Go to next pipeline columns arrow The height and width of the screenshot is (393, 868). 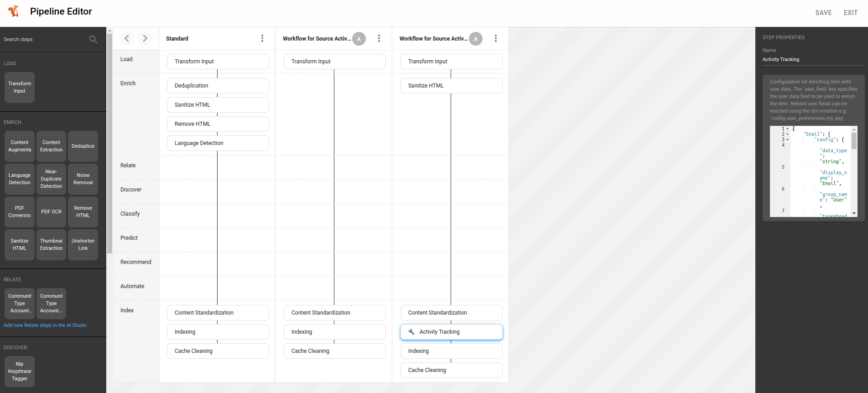click(x=145, y=38)
